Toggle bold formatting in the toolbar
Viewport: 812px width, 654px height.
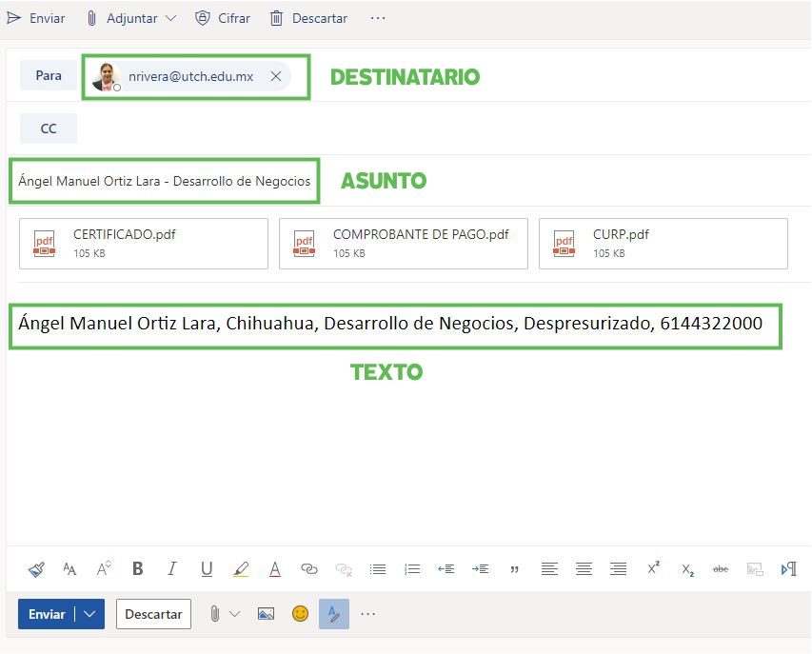pos(138,568)
